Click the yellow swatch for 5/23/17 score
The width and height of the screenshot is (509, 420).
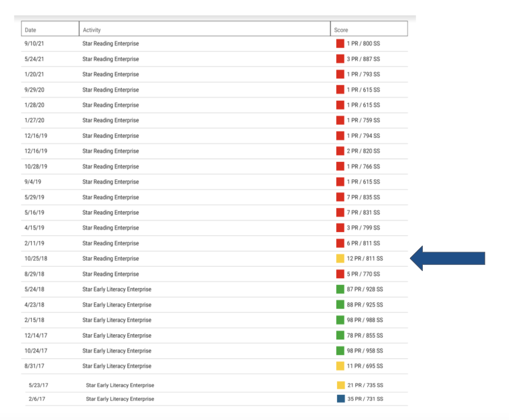click(x=341, y=385)
